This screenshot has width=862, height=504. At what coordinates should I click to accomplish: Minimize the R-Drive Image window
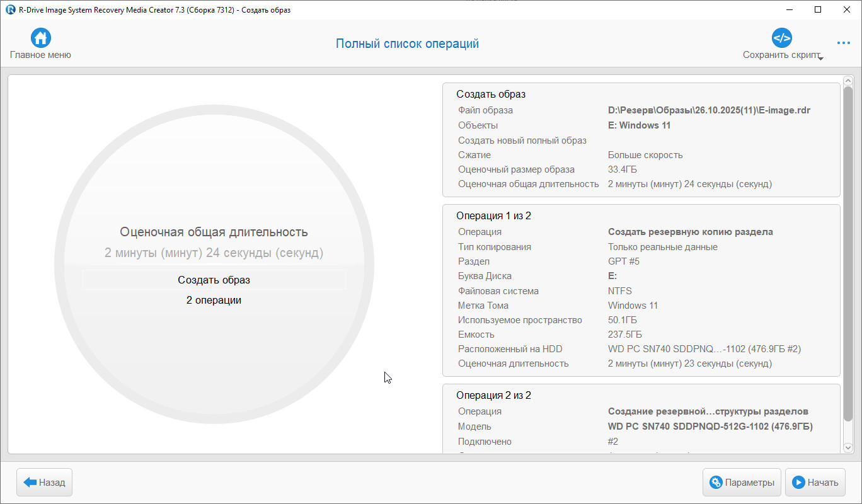click(789, 10)
